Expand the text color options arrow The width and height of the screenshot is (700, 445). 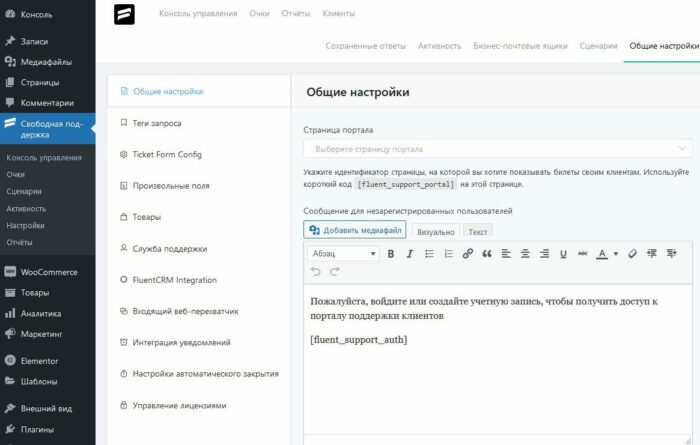click(x=615, y=254)
